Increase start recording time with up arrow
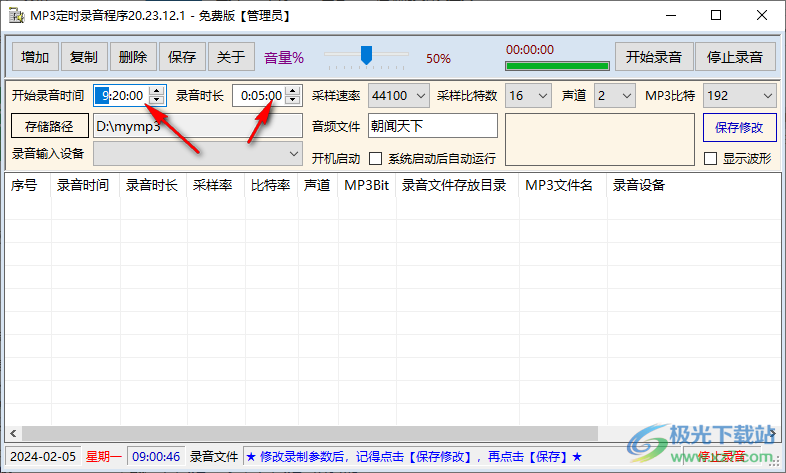Screen dimensions: 786x473 coord(157,91)
